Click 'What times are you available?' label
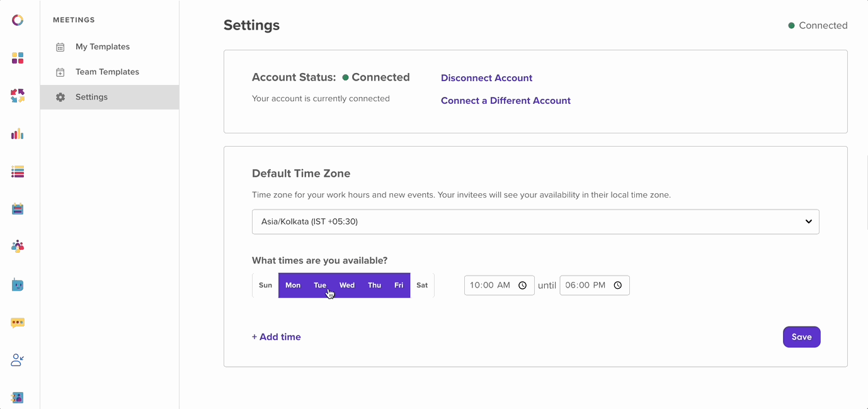Screen dimensions: 868x409 pos(320,261)
